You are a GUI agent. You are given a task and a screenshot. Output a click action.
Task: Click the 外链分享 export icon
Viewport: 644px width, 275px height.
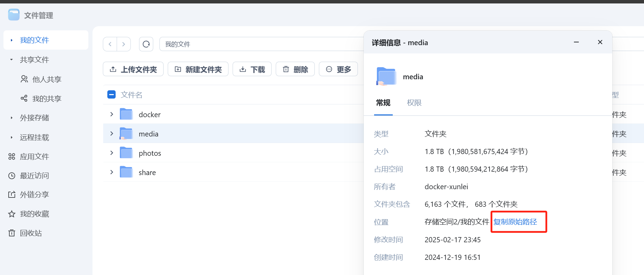pos(12,195)
